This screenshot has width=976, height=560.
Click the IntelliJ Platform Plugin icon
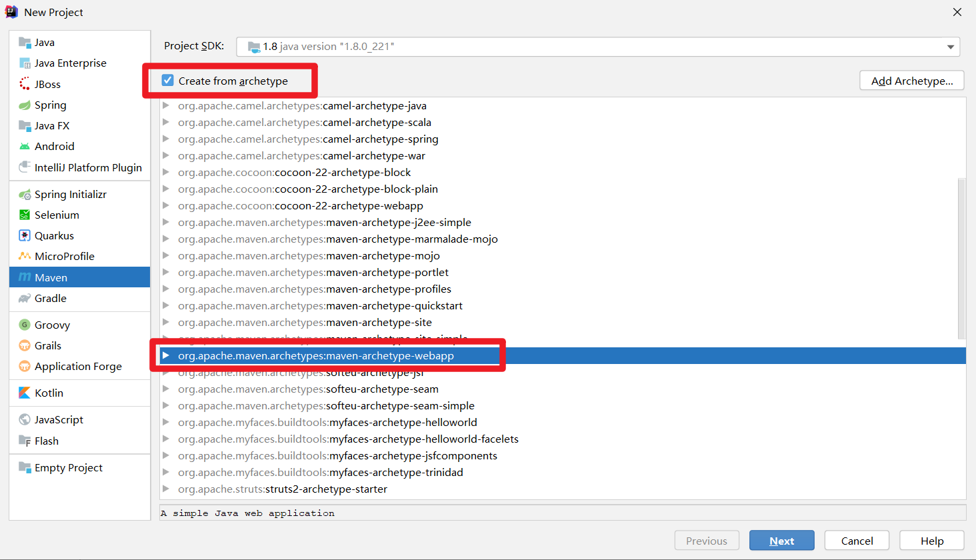pos(25,167)
